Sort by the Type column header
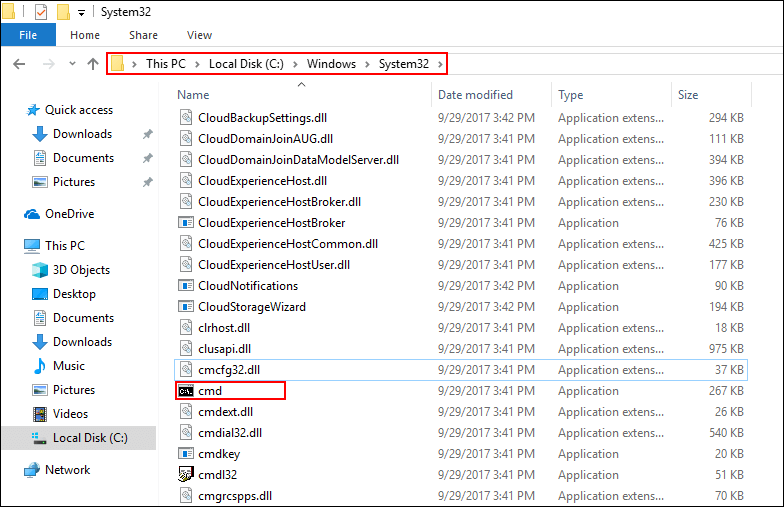This screenshot has width=784, height=507. (570, 95)
